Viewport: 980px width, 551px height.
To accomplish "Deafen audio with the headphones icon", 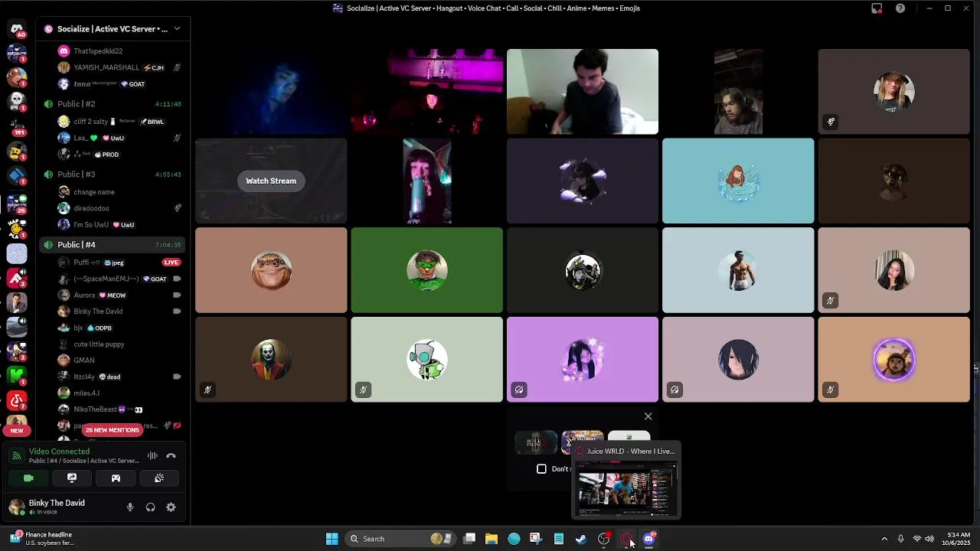I will click(150, 507).
